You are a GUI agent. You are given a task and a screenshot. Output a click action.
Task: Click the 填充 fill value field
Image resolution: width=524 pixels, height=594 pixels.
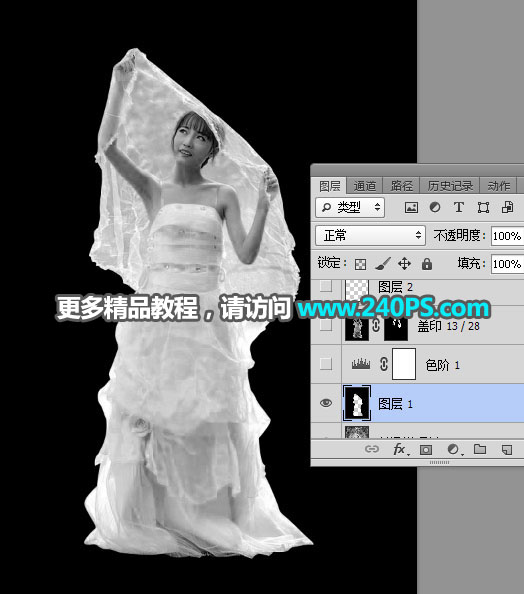click(x=507, y=264)
